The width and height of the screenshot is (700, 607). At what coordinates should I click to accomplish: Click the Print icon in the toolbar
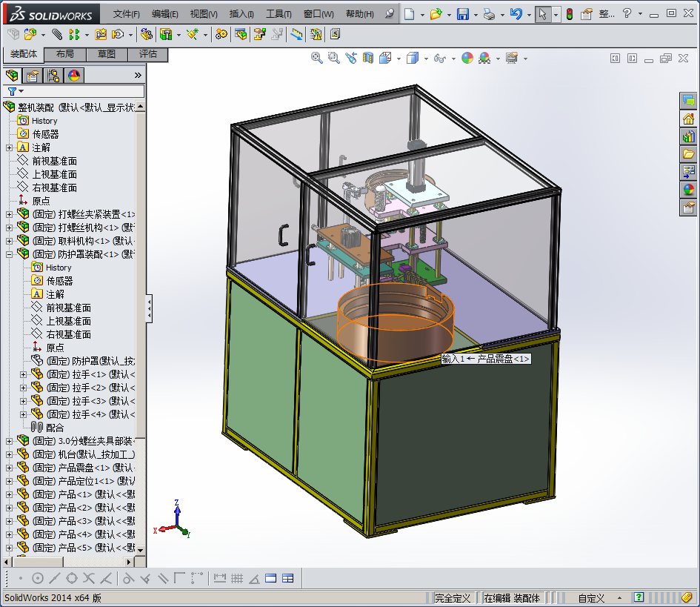[489, 14]
